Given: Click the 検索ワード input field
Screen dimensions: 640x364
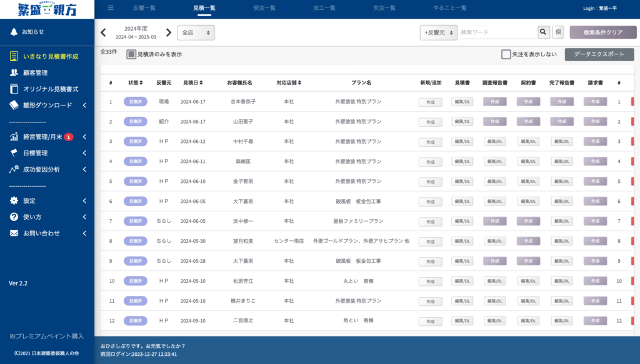Looking at the screenshot, I should (x=499, y=32).
